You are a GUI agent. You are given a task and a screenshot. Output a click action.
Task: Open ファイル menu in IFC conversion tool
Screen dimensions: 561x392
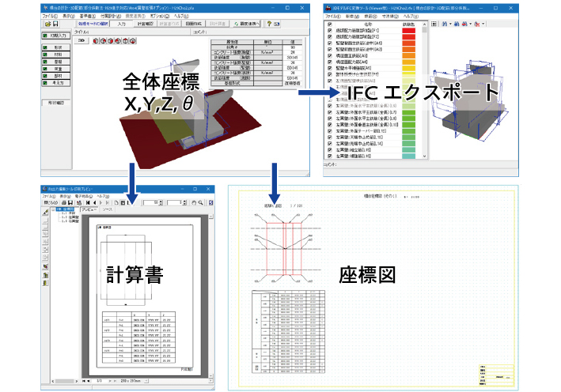(333, 17)
